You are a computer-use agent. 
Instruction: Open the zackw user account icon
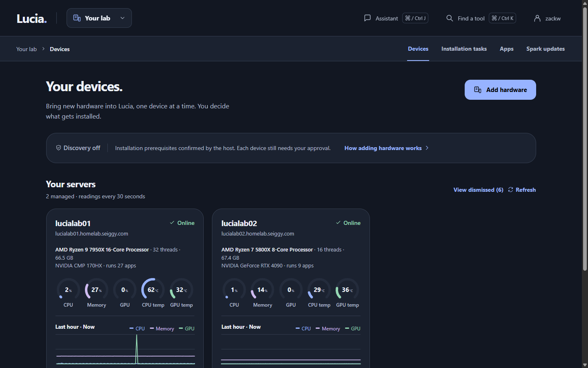click(x=537, y=18)
